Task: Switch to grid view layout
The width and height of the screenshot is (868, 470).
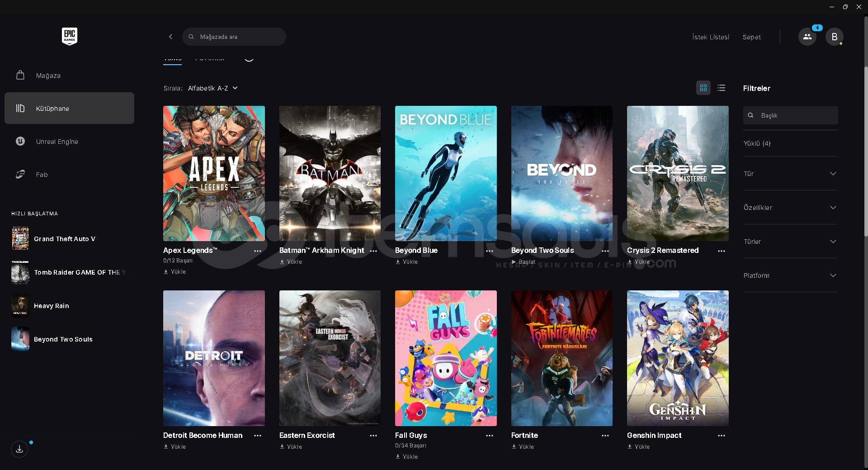Action: coord(703,88)
